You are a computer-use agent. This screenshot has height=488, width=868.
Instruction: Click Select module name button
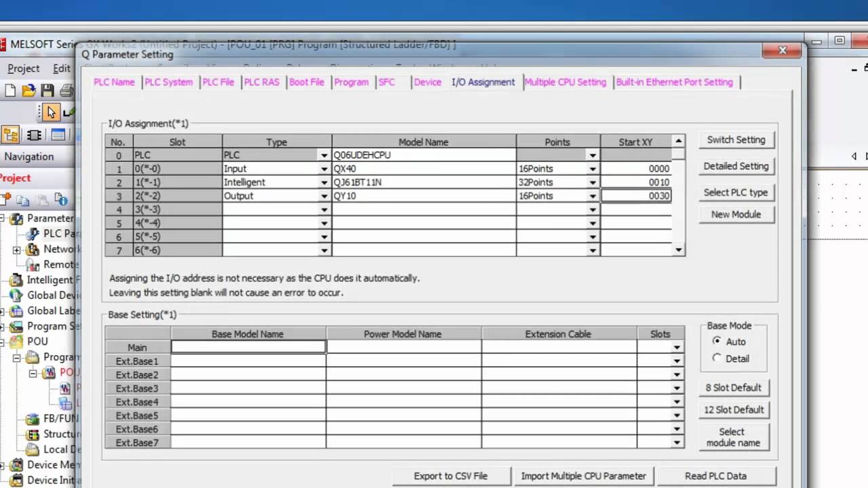point(734,437)
